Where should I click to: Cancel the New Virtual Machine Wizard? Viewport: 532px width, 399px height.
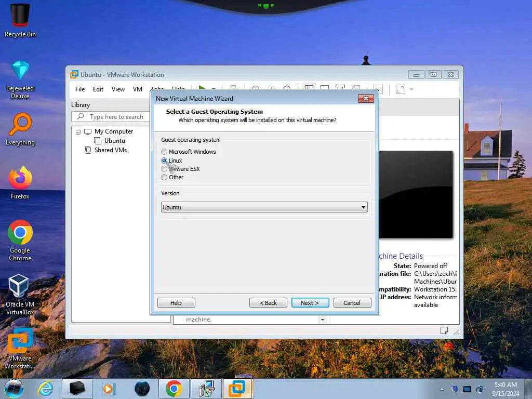pyautogui.click(x=352, y=303)
